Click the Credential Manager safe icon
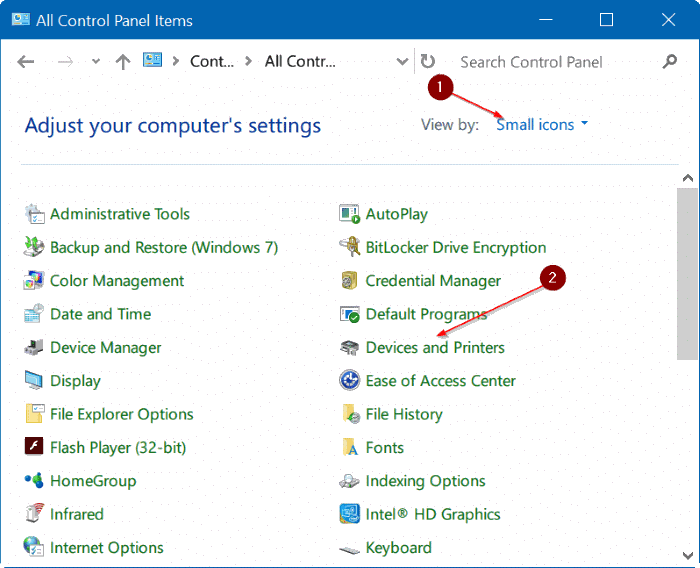700x568 pixels. point(350,281)
